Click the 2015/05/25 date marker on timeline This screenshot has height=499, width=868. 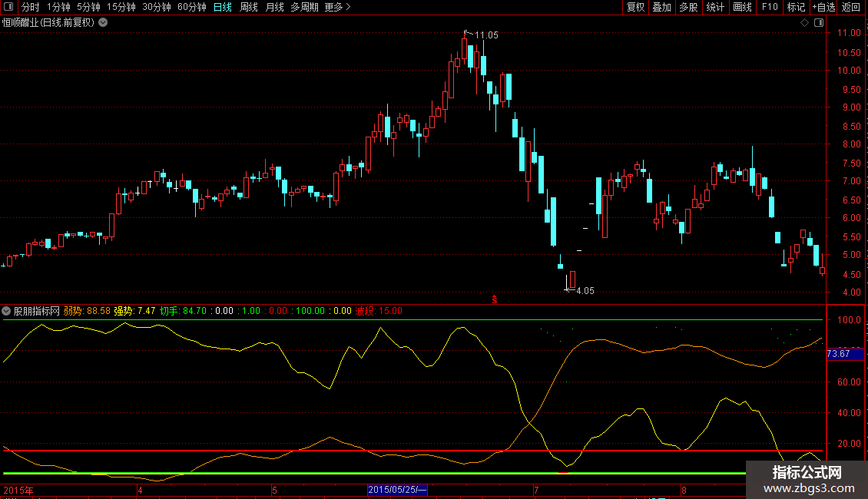coord(397,490)
